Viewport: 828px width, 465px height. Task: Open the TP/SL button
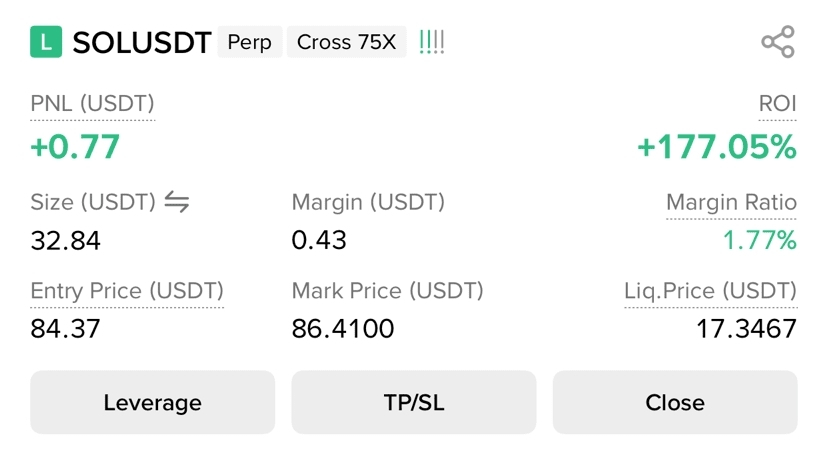[x=413, y=402]
